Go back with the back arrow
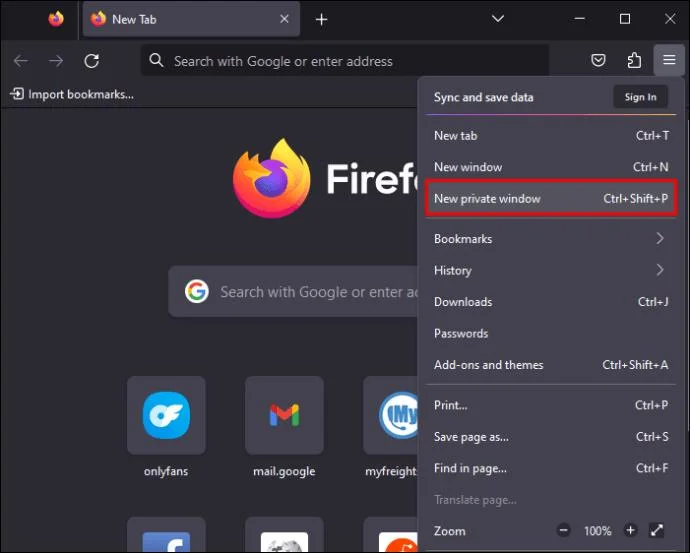 click(21, 60)
